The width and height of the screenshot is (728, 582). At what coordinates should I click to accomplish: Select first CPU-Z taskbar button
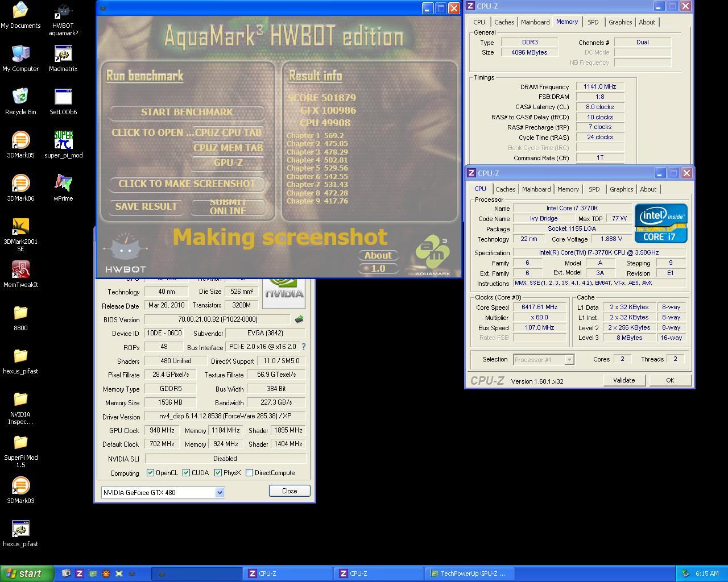tap(288, 573)
